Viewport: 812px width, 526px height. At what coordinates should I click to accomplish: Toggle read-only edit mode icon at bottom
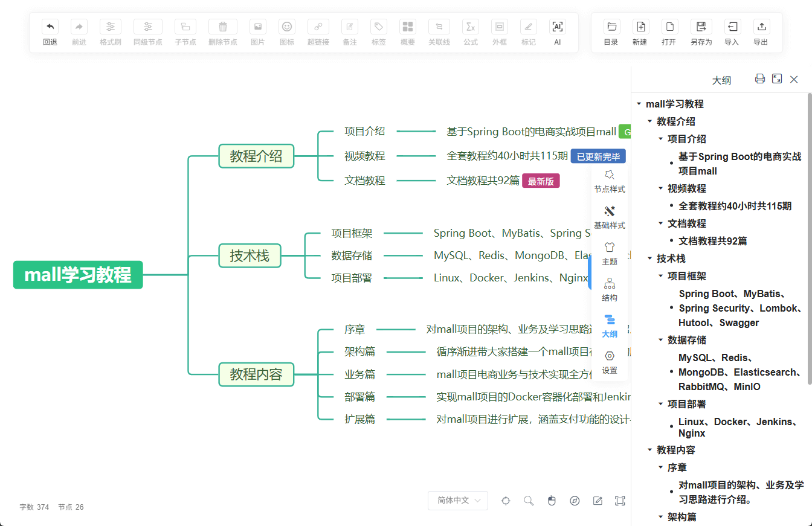598,501
